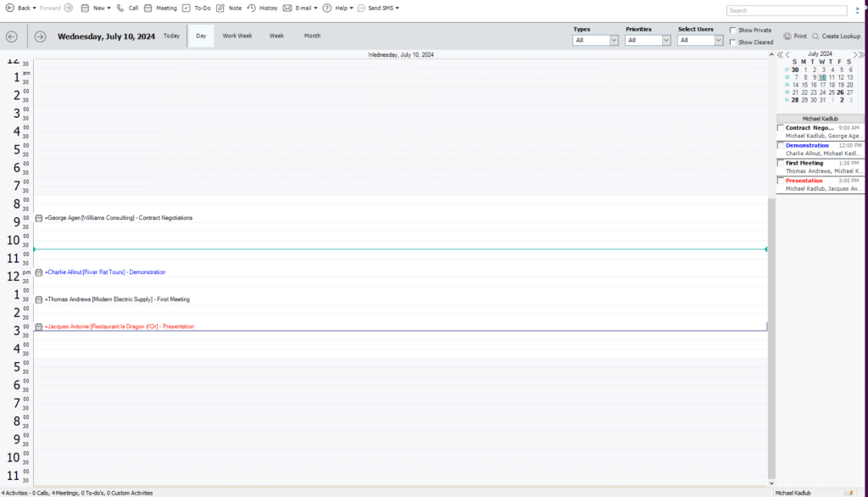Open the Priorities dropdown

[666, 41]
